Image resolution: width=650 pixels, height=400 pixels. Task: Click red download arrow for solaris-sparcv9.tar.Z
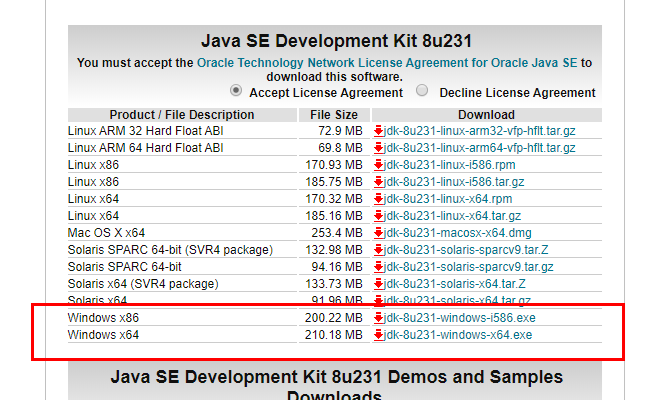tap(378, 250)
